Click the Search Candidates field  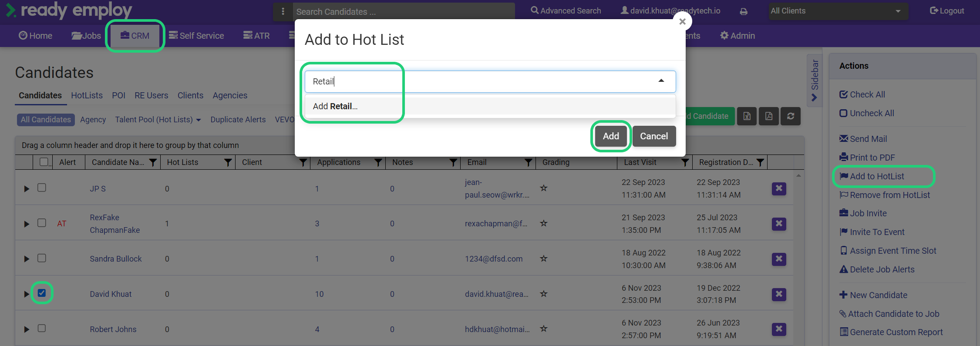click(404, 12)
